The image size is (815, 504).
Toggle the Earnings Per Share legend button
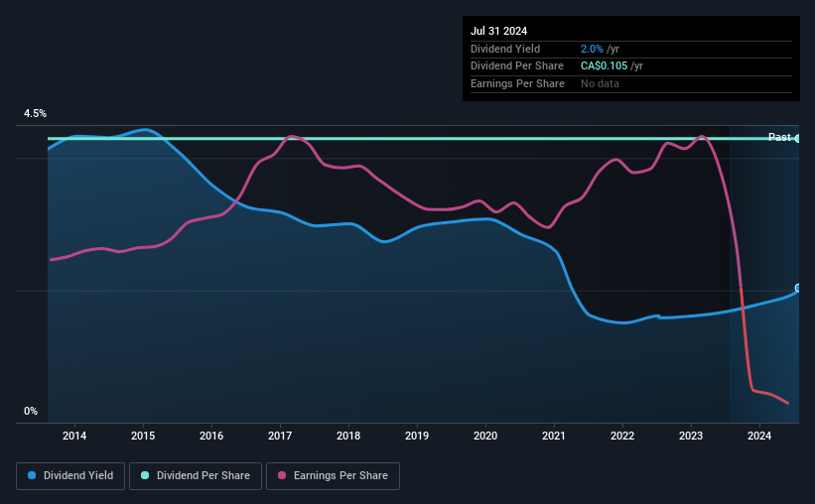click(333, 476)
